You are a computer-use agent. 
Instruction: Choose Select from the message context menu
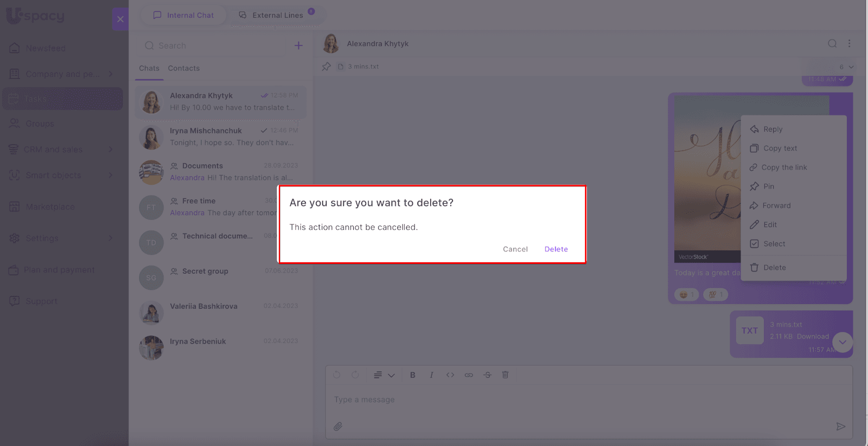coord(774,244)
